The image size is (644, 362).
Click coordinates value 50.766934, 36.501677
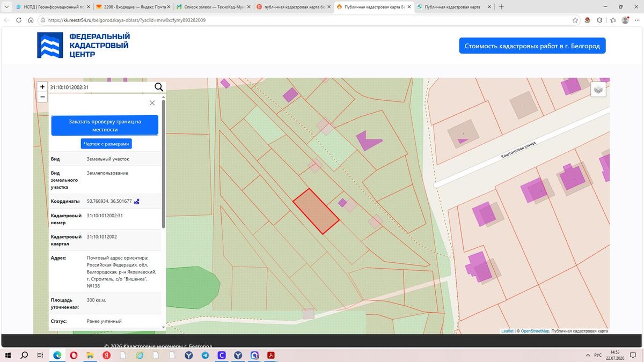coord(109,202)
